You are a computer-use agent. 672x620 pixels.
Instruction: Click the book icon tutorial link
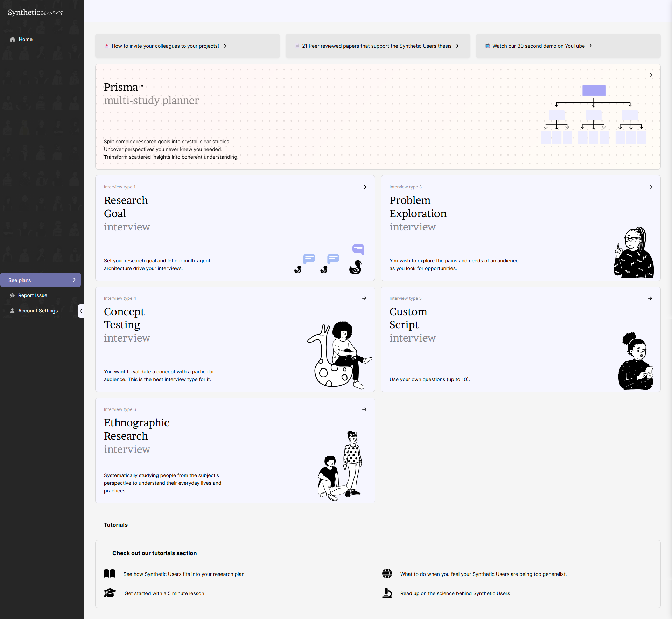(110, 573)
